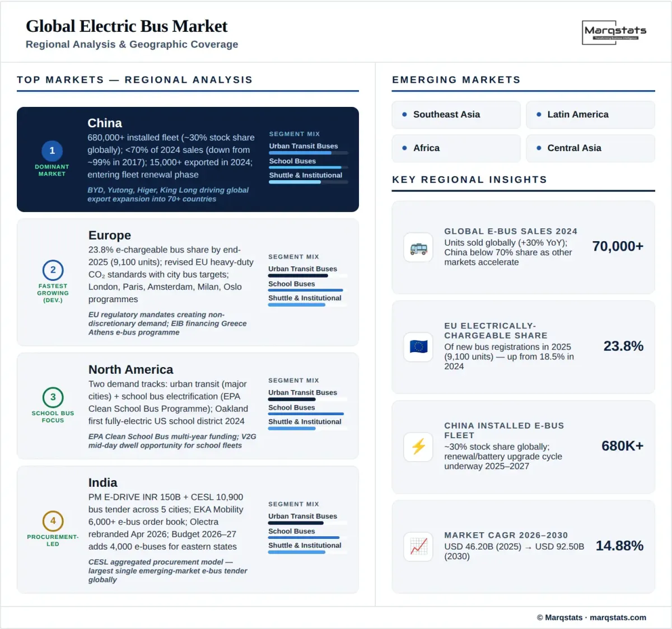Expand the India region card

click(x=188, y=529)
